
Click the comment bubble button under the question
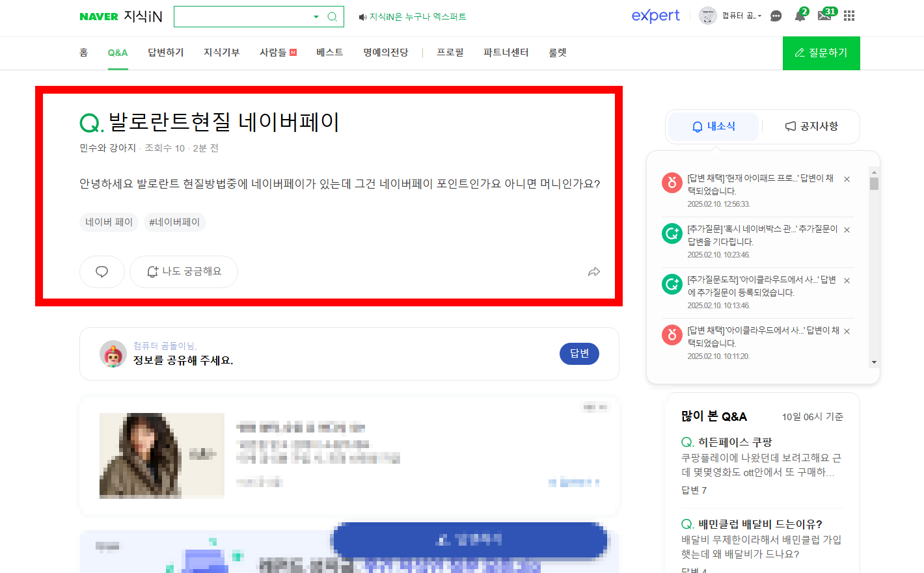pyautogui.click(x=102, y=272)
